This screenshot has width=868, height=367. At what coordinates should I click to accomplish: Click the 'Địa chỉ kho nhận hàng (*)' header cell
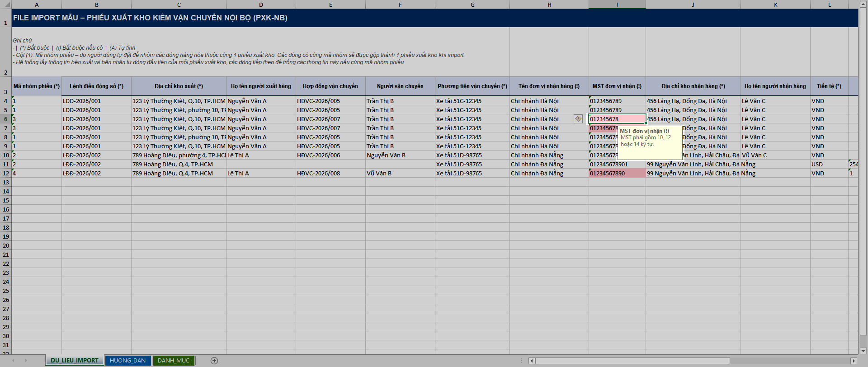tap(693, 86)
